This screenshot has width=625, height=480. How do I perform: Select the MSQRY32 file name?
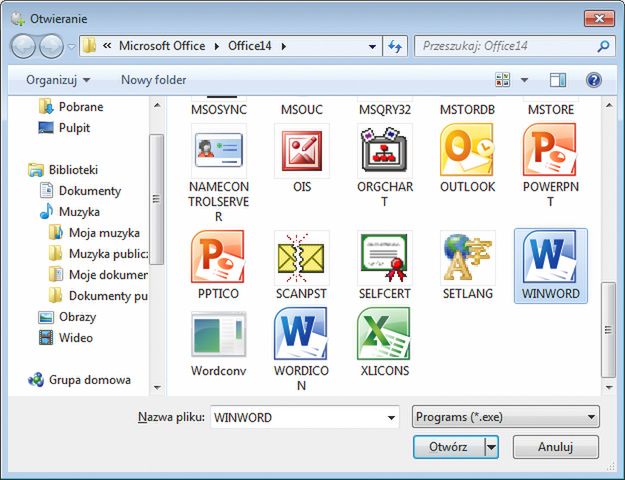coord(384,110)
